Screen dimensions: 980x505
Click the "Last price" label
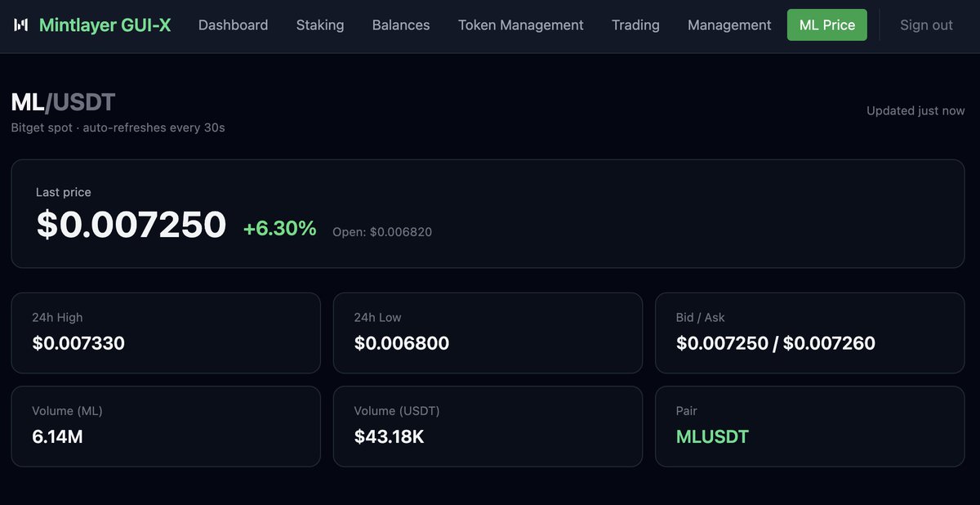point(64,192)
